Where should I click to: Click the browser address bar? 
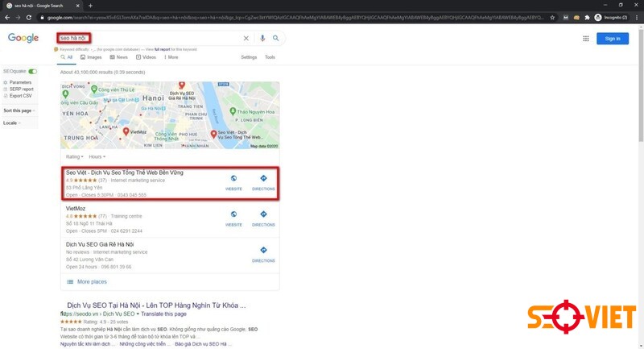pos(295,17)
